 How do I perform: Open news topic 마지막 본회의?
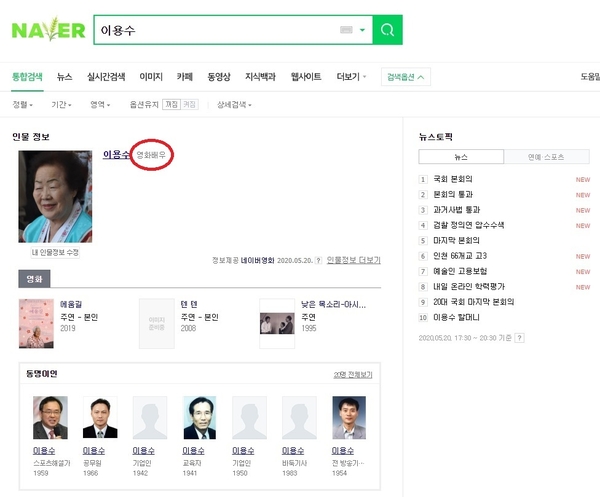click(x=456, y=240)
